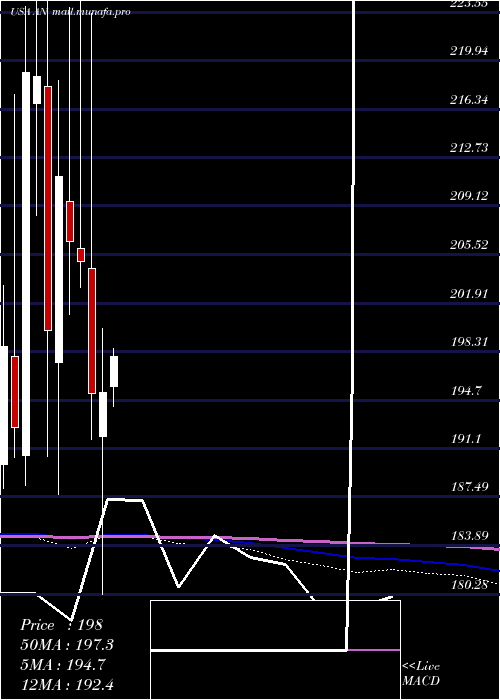The height and width of the screenshot is (700, 500).
Task: Click the 183.89 price axis label
Action: click(x=468, y=536)
